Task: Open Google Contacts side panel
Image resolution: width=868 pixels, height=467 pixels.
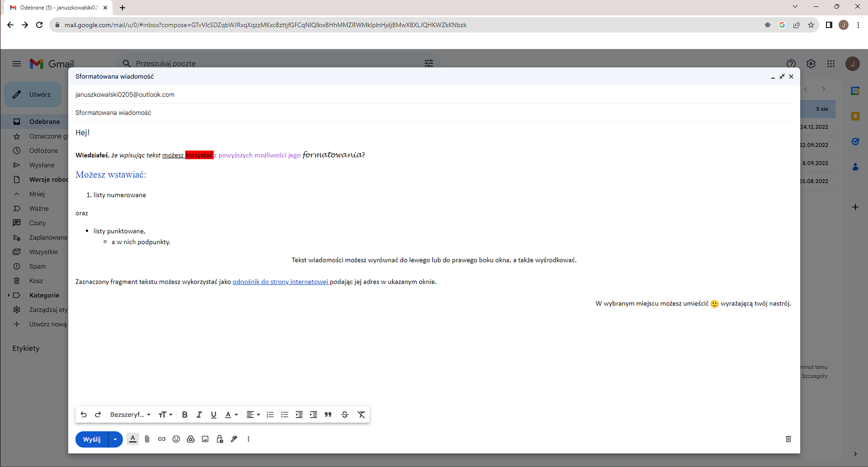Action: point(855,167)
